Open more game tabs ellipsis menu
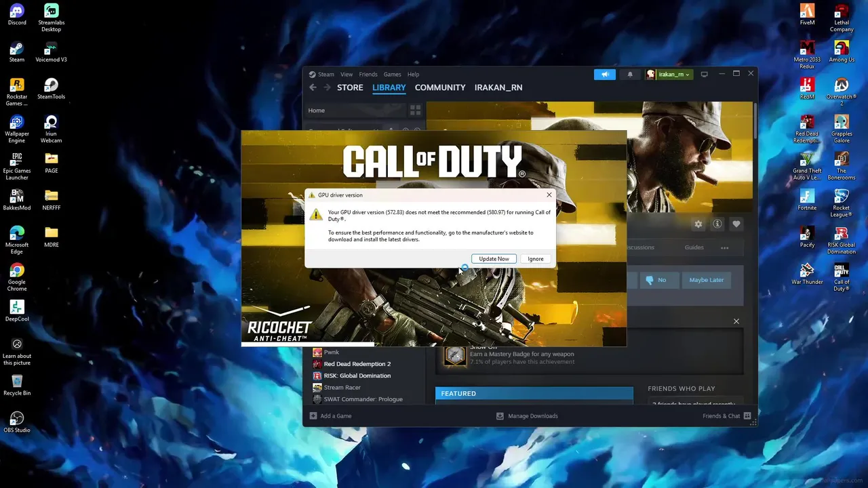 tap(724, 248)
